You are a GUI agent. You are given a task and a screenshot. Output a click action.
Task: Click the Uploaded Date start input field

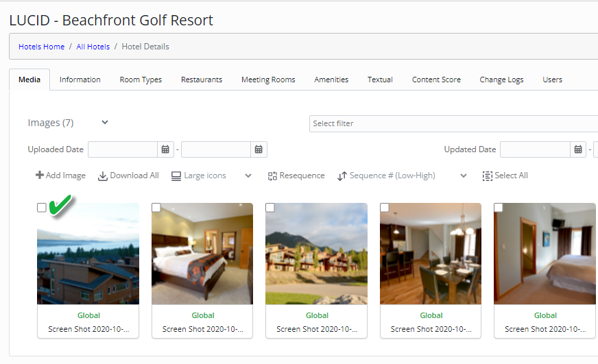tap(123, 149)
